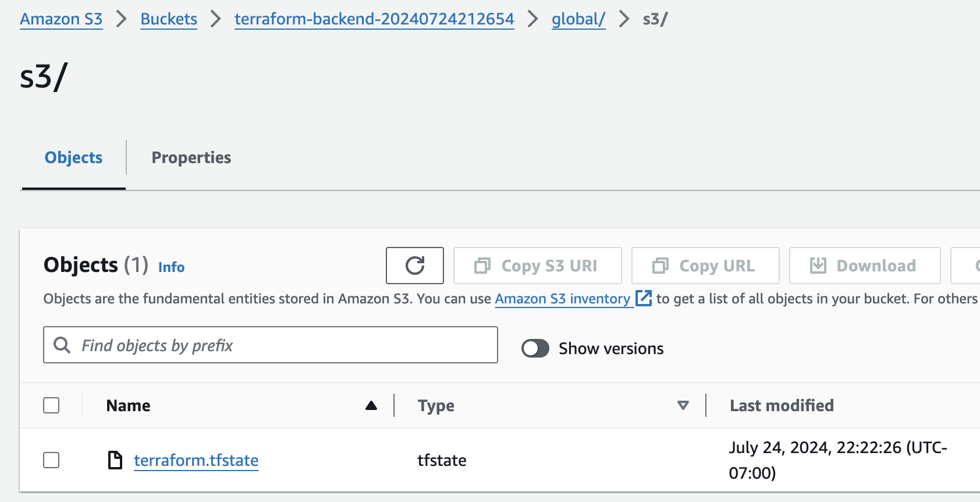Viewport: 980px width, 502px height.
Task: Click the refresh objects icon button
Action: [414, 266]
